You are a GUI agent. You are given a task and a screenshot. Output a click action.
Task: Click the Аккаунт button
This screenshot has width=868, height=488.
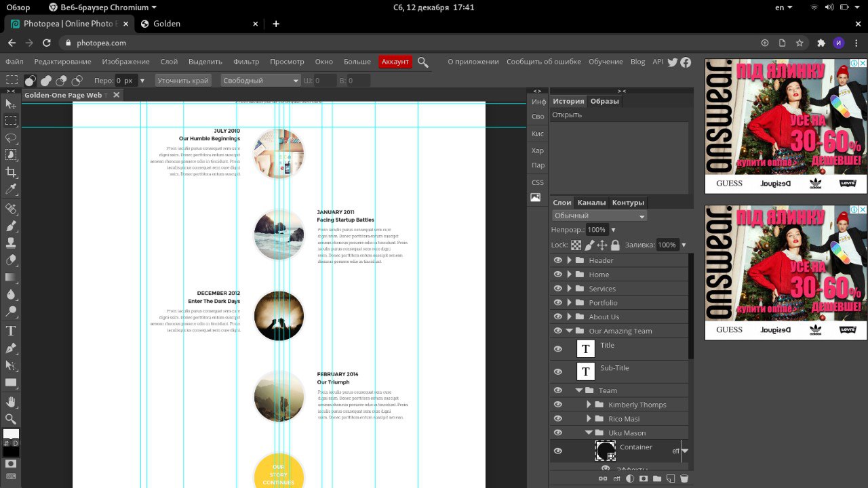[395, 62]
